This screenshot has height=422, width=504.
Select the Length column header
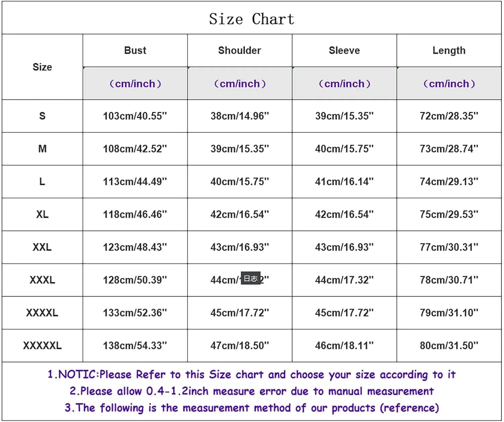[449, 50]
